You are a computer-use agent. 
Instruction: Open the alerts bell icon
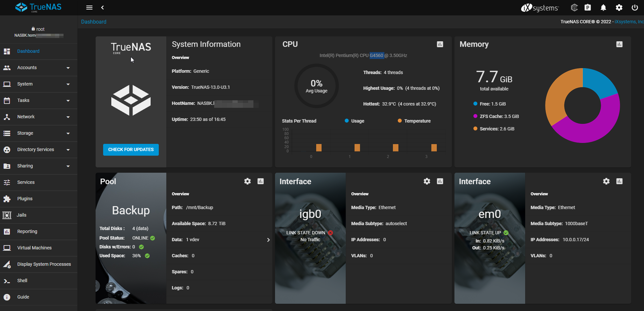(x=603, y=8)
